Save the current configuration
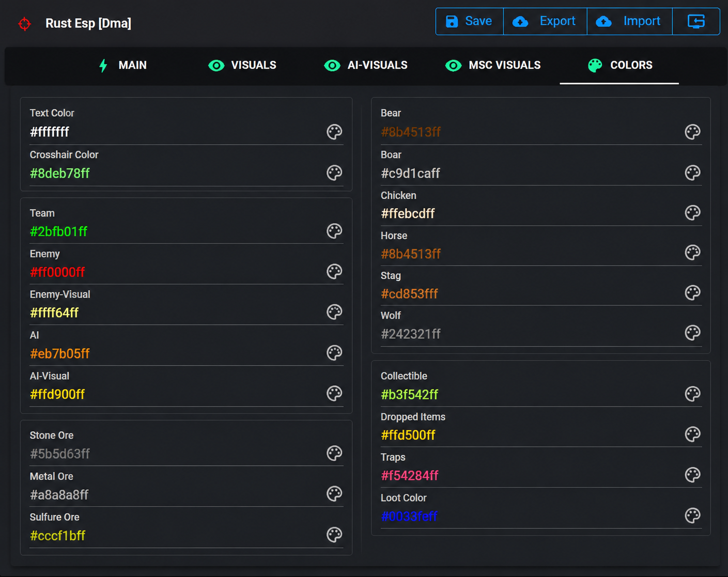Screen dimensions: 728x577 (469, 21)
